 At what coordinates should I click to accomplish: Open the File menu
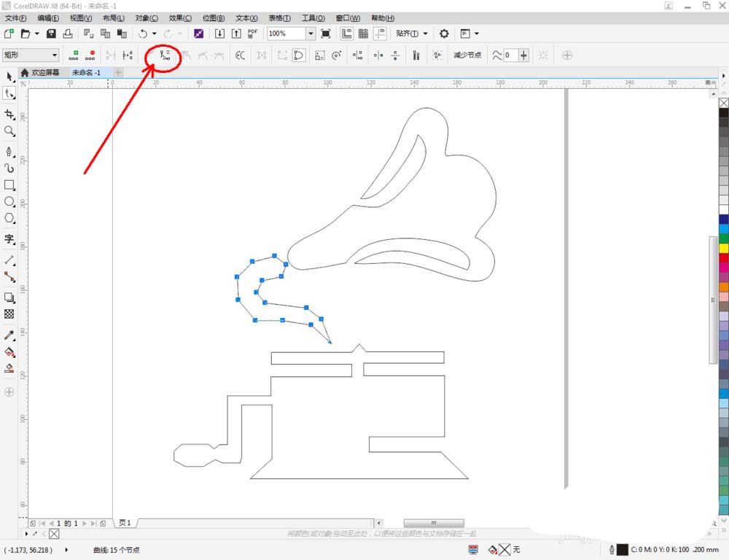click(x=15, y=18)
